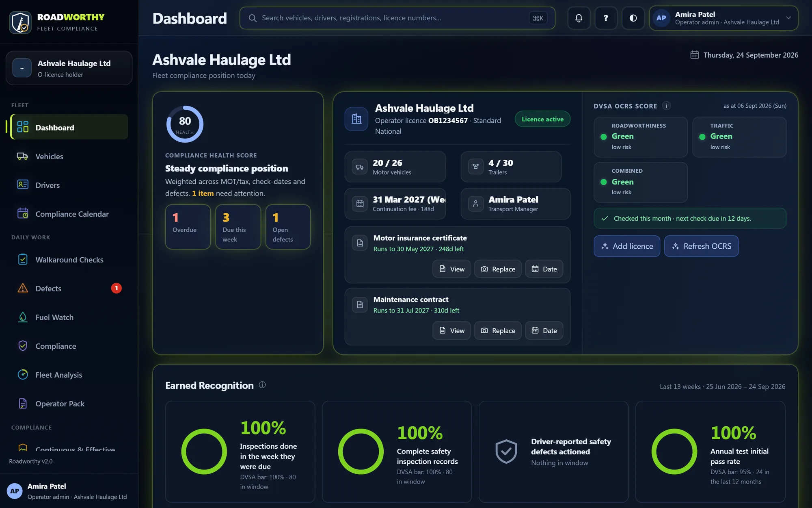This screenshot has height=508, width=812.
Task: Click the 80 health score ring
Action: tap(185, 124)
